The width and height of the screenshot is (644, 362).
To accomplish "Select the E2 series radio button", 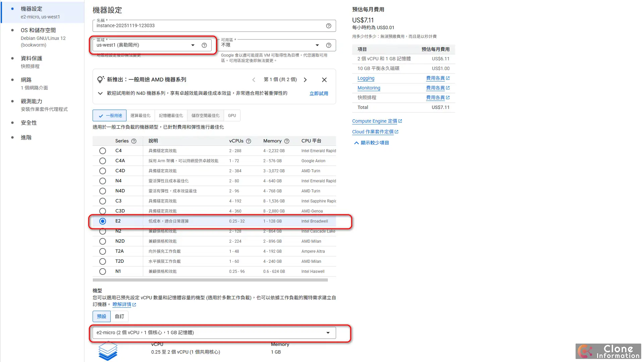I will coord(103,221).
